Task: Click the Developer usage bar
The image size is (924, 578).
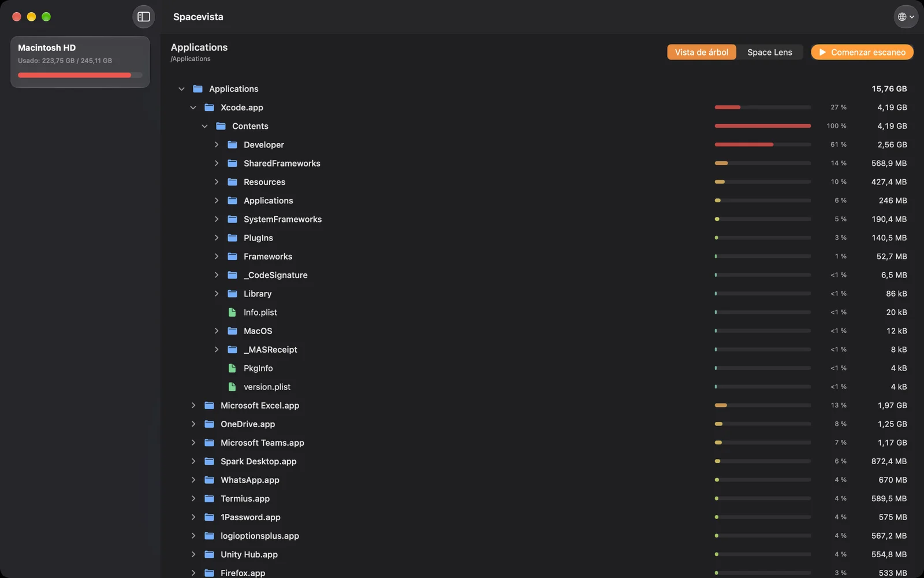Action: (762, 144)
